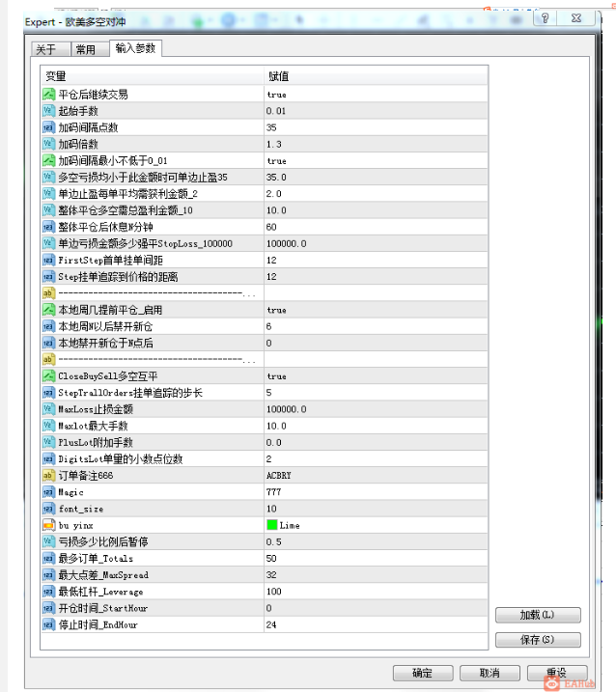The image size is (616, 692).
Task: Click the 10.0 value of MaxLot最大手数
Action: pos(276,426)
